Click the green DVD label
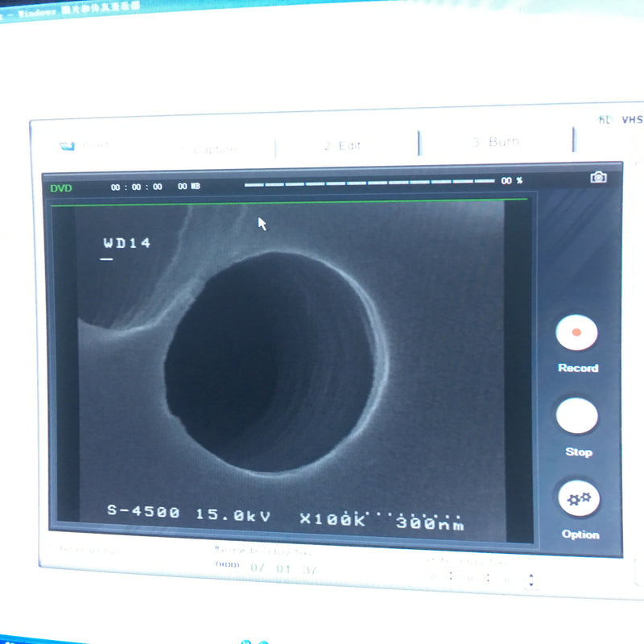Image resolution: width=644 pixels, height=644 pixels. [x=61, y=188]
